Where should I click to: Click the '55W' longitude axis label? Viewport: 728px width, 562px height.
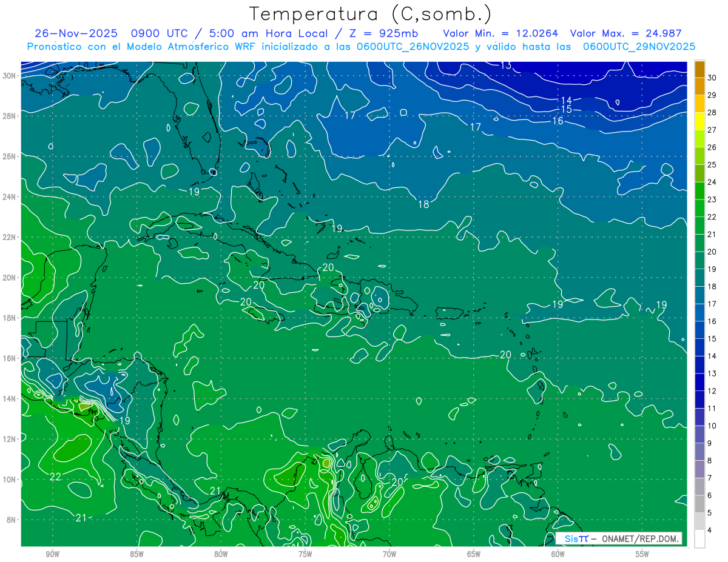point(642,555)
